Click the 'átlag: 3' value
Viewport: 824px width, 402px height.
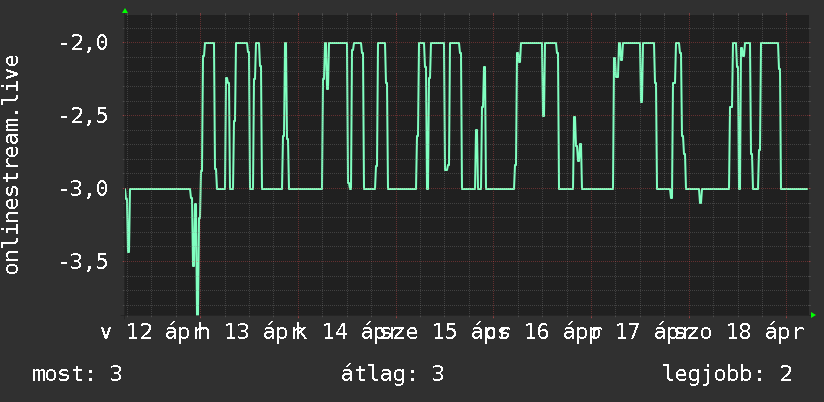[393, 374]
